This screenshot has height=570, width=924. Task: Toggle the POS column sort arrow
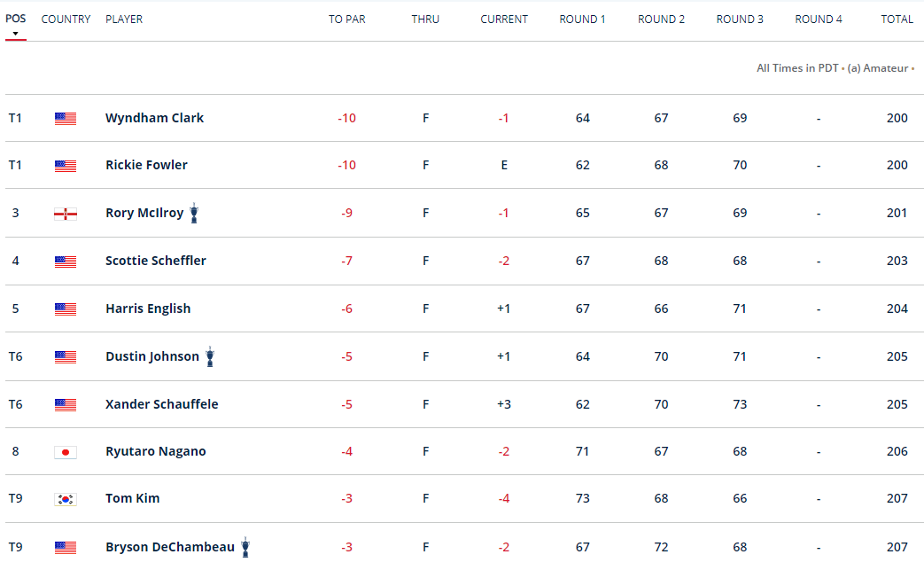pyautogui.click(x=15, y=34)
